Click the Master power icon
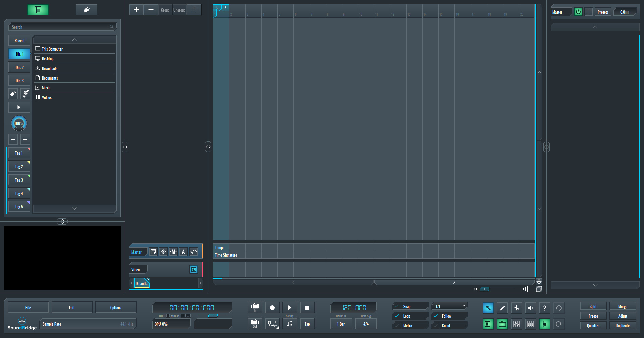The height and width of the screenshot is (338, 644). pos(578,12)
